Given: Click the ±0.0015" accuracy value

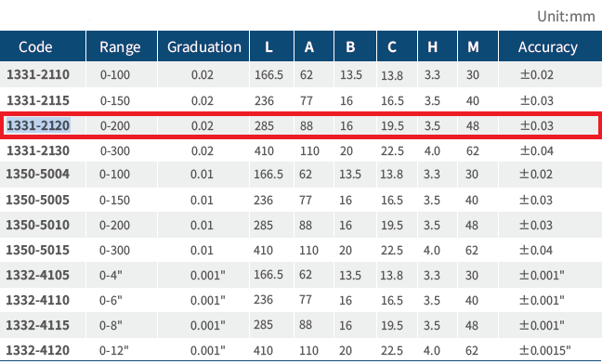Looking at the screenshot, I should [545, 350].
